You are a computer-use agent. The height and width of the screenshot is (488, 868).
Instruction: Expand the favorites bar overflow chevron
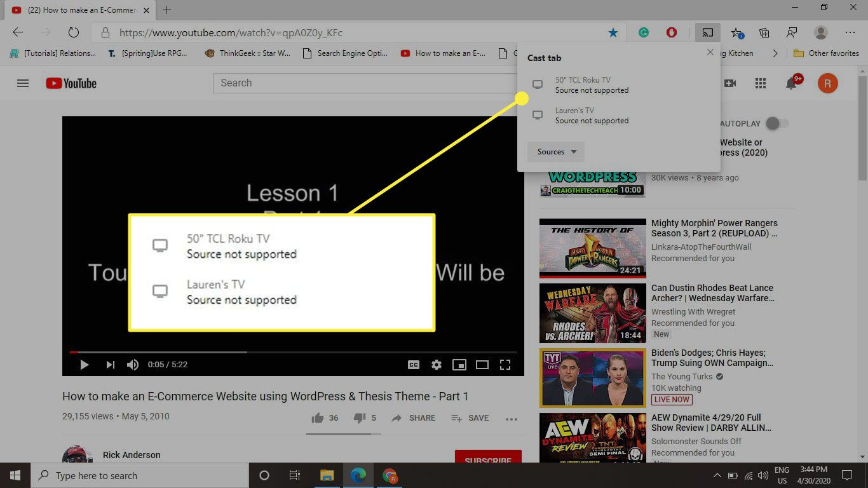click(x=775, y=53)
